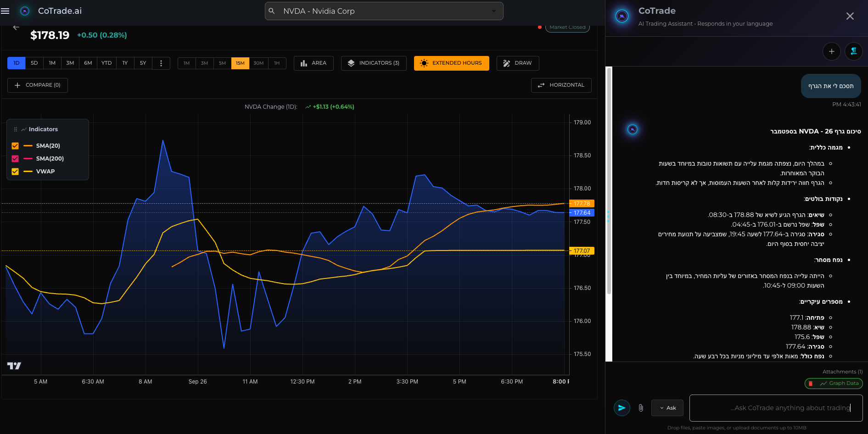Toggle text direction paragraph icon

click(854, 51)
